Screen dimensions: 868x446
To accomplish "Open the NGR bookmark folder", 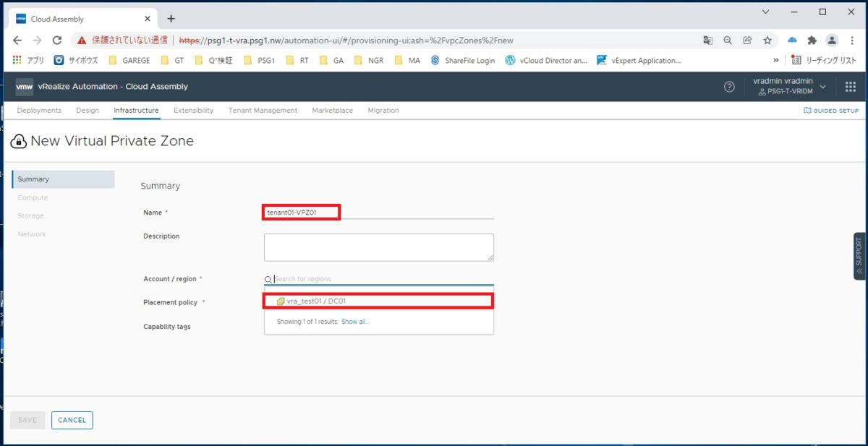I will [368, 61].
